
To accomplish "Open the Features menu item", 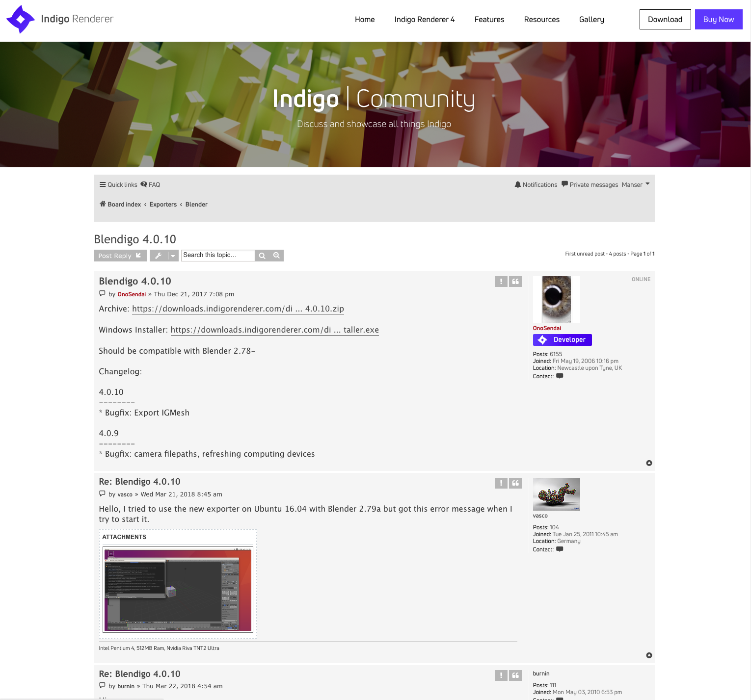I will click(489, 20).
